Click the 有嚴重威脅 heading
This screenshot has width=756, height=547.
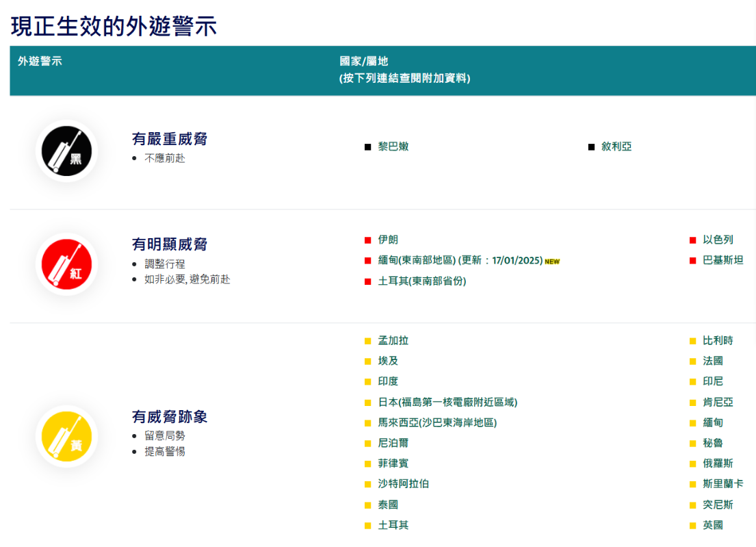[169, 139]
